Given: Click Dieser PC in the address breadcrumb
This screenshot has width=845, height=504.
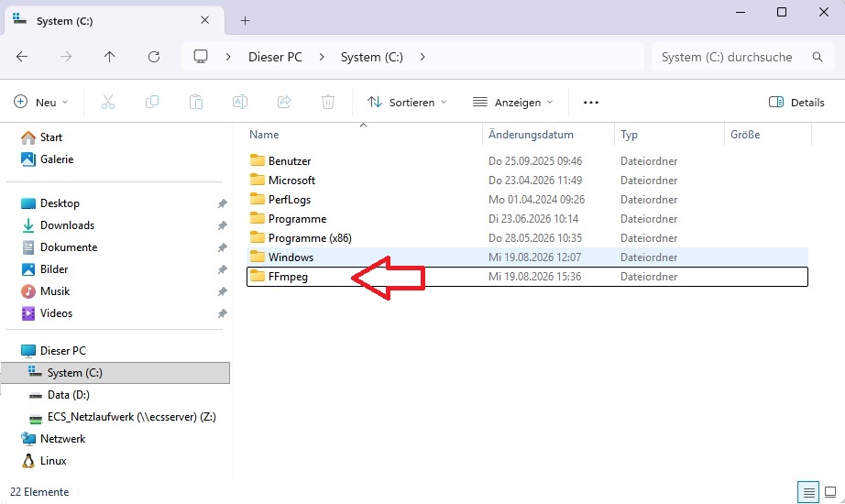Looking at the screenshot, I should (275, 57).
